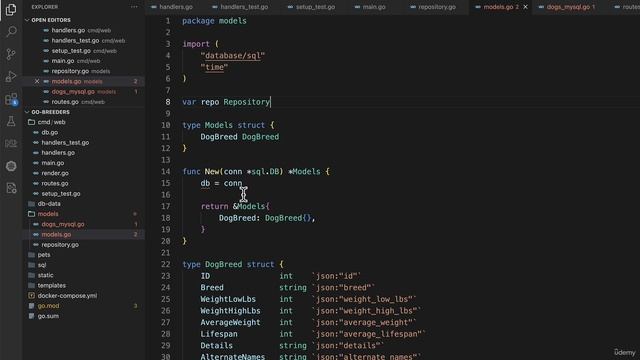Viewport: 640px width, 360px height.
Task: Expand the pets folder
Action: pyautogui.click(x=44, y=255)
